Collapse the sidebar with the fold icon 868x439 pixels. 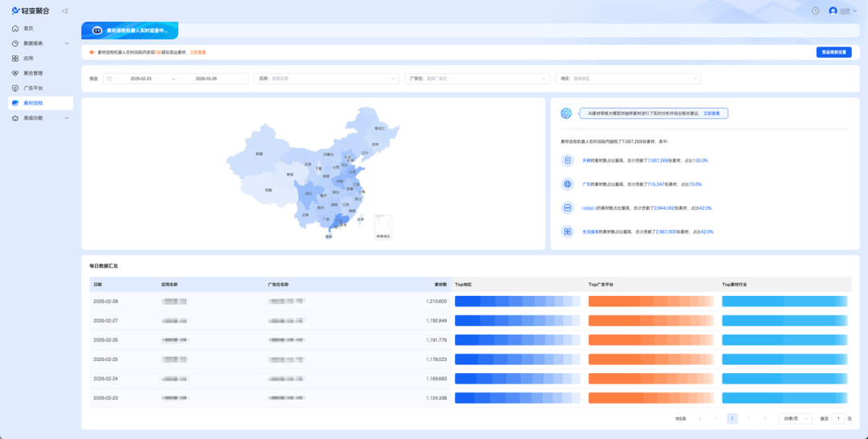point(65,10)
